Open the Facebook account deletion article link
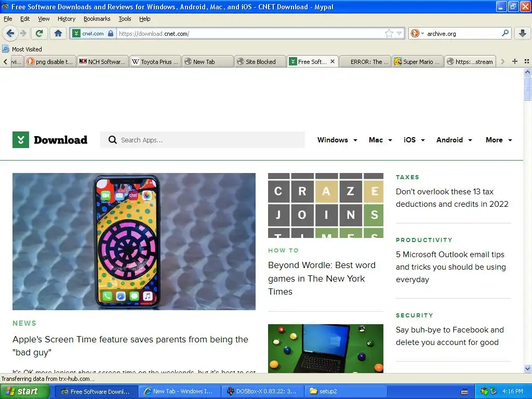The height and width of the screenshot is (399, 532). point(449,336)
